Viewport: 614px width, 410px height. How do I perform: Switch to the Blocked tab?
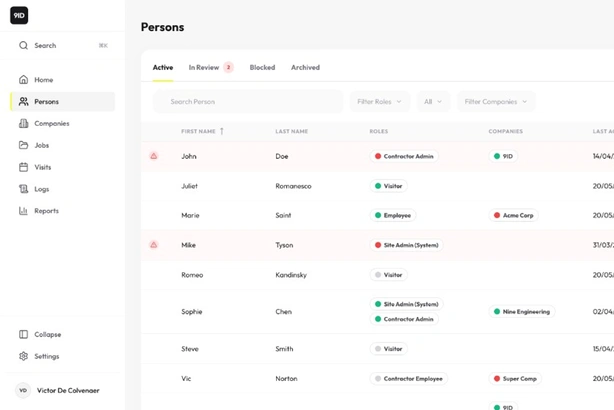click(x=262, y=67)
